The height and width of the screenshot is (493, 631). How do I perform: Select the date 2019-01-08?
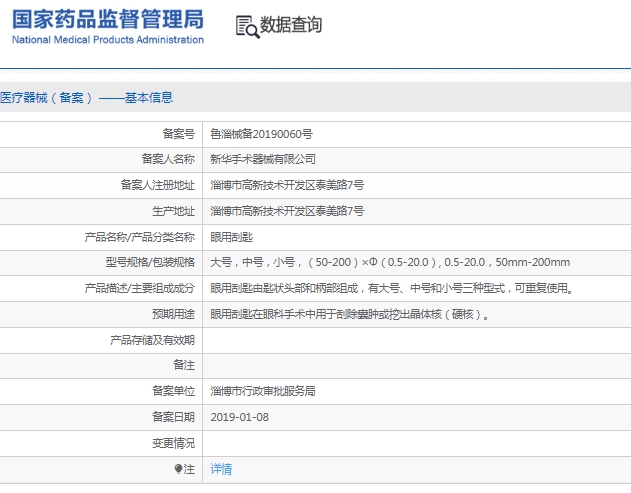[x=239, y=417]
